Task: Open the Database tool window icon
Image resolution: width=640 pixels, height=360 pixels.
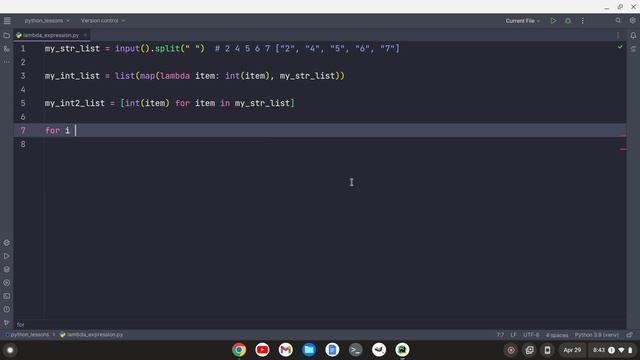Action: pyautogui.click(x=633, y=49)
